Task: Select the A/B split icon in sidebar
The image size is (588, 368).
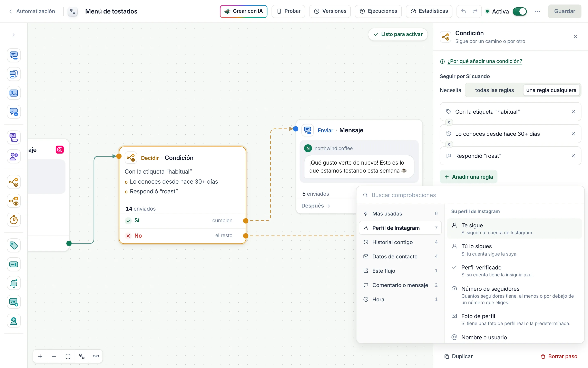Action: point(14,201)
